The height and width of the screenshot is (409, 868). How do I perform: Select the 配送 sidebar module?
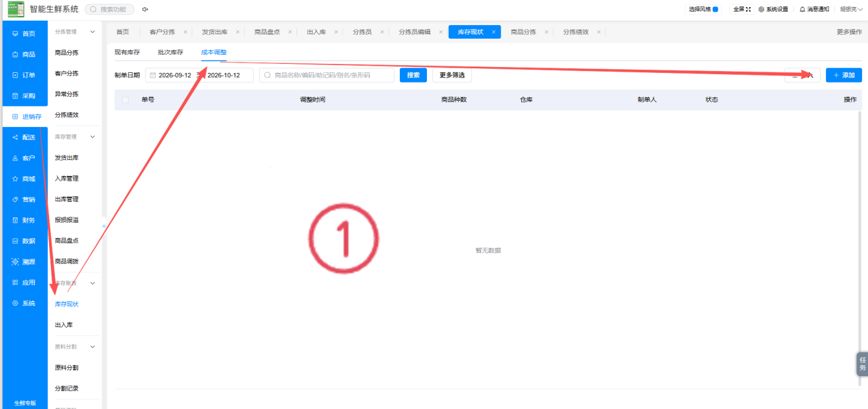[x=24, y=137]
